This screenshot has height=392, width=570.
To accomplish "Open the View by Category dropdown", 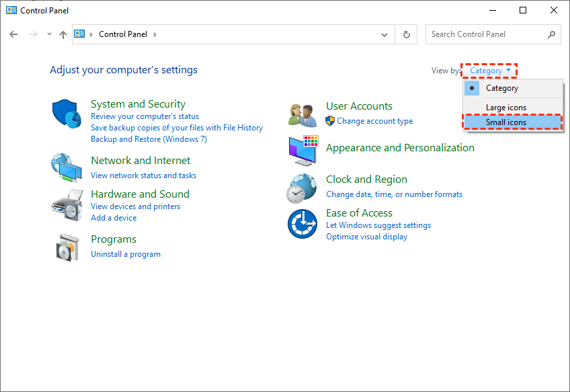I will [490, 71].
